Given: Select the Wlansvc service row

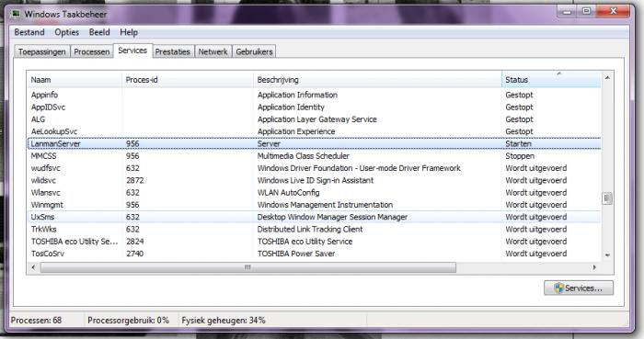Looking at the screenshot, I should 315,193.
